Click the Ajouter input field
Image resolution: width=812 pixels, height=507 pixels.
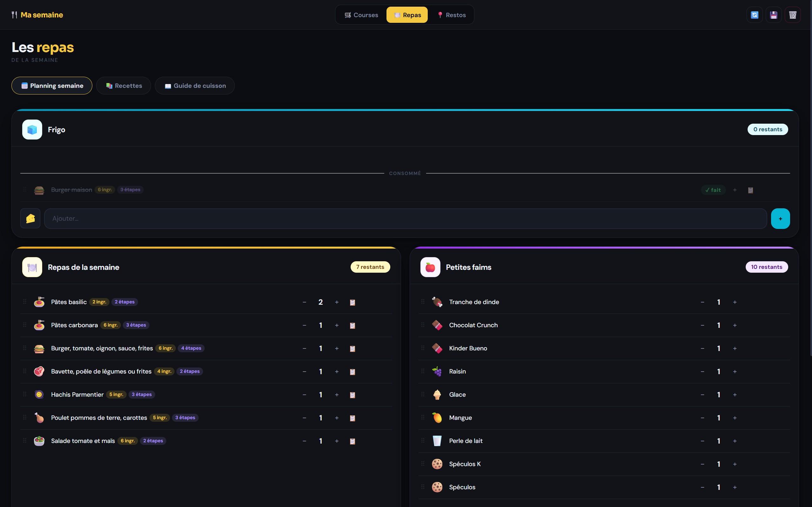(405, 219)
